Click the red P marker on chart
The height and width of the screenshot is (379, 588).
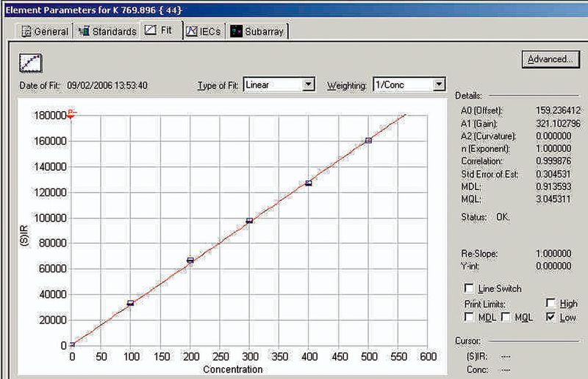(x=71, y=114)
